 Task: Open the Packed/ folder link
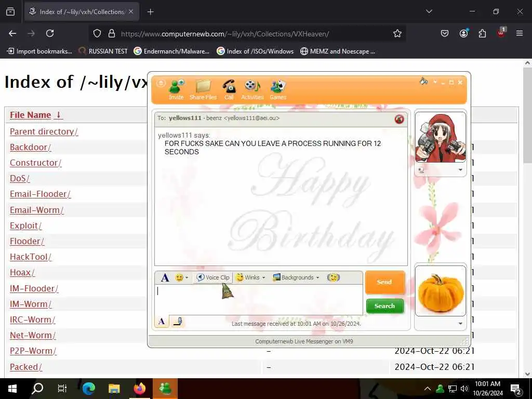click(26, 367)
